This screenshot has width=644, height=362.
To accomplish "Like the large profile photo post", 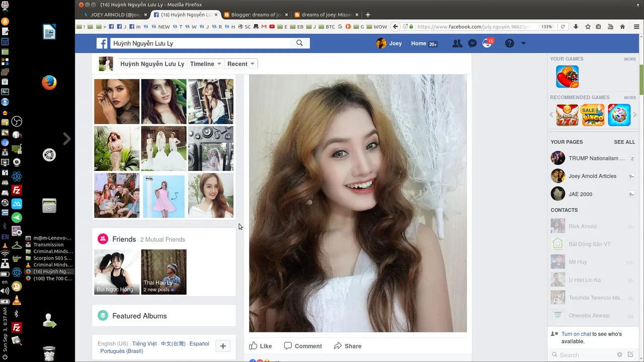I will [x=261, y=346].
